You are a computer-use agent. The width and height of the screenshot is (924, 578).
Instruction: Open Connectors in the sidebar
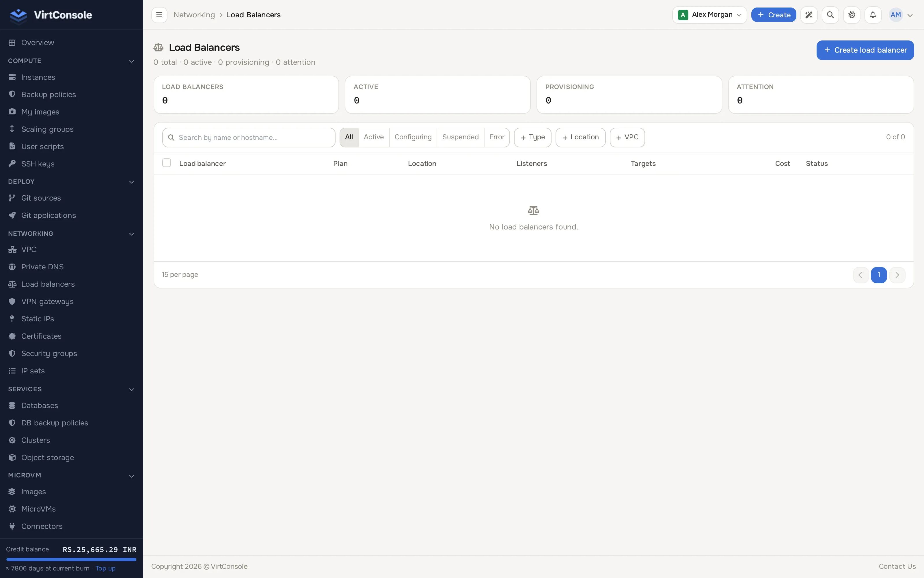click(71, 526)
